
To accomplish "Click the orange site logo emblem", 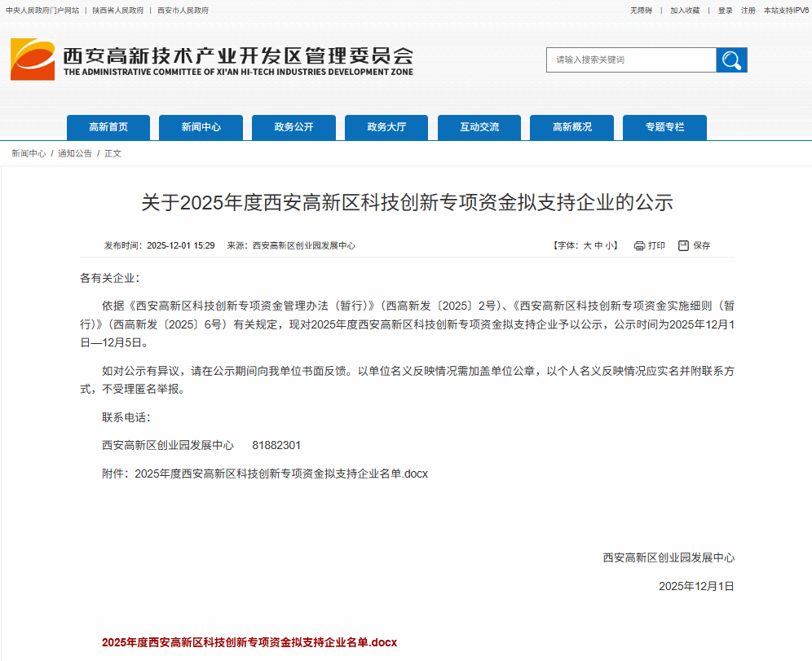I will pyautogui.click(x=33, y=59).
